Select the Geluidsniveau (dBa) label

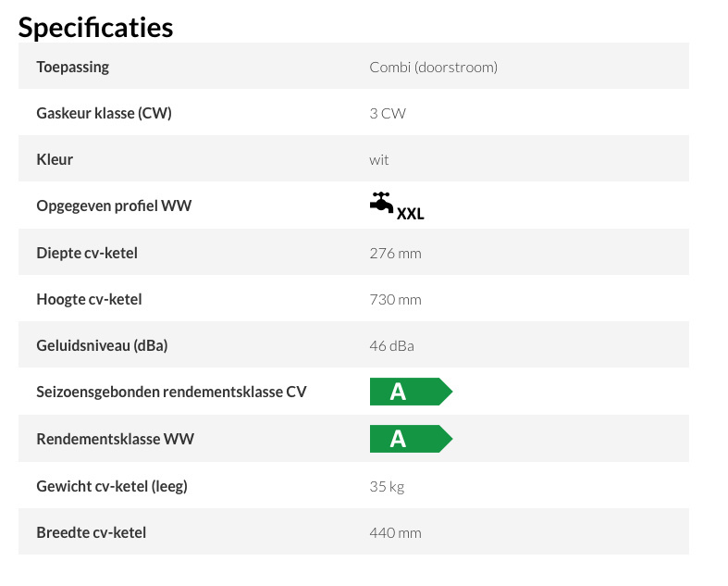[102, 345]
